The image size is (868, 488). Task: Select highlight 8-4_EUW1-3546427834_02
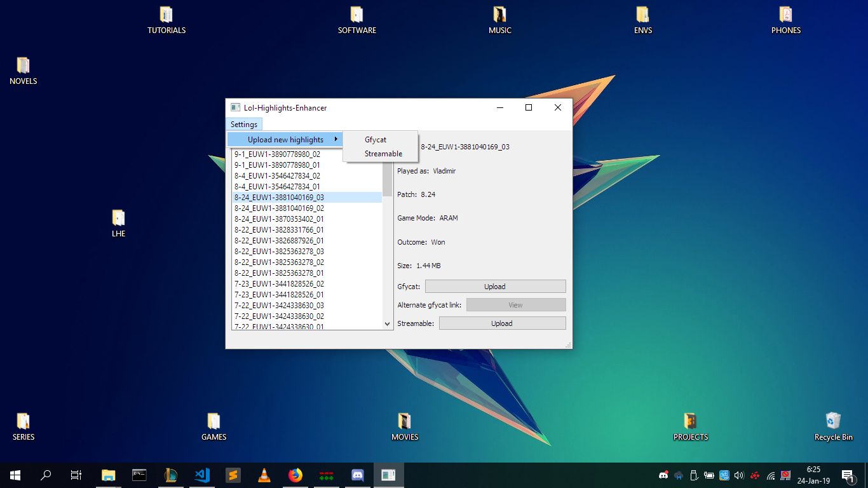[307, 176]
